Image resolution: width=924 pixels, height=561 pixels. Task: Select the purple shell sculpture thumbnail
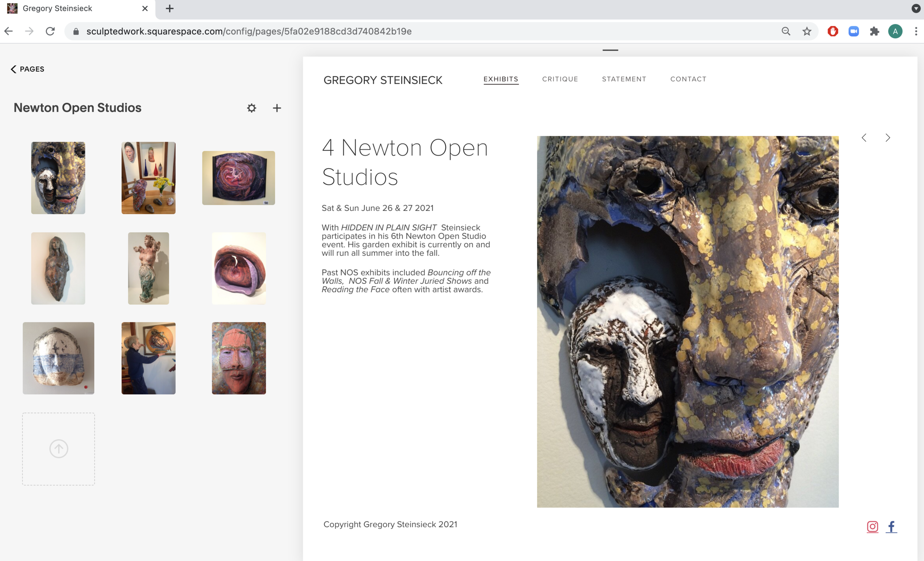point(239,268)
